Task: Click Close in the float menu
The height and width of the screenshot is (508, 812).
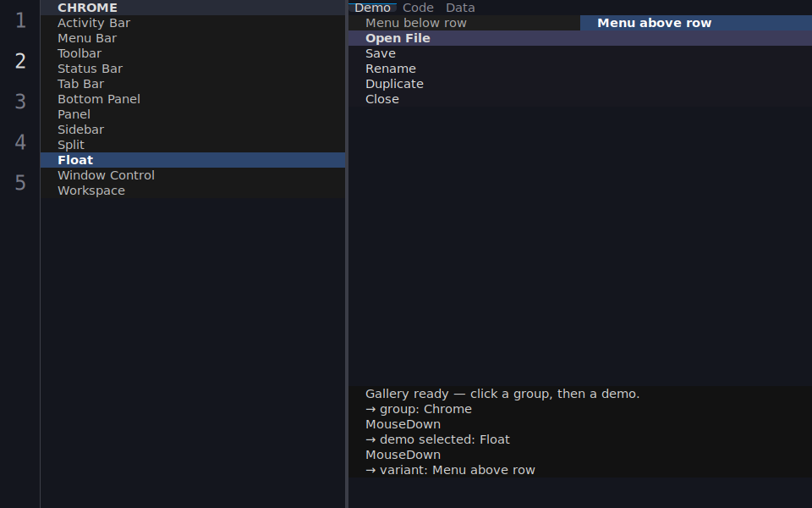Action: tap(580, 99)
